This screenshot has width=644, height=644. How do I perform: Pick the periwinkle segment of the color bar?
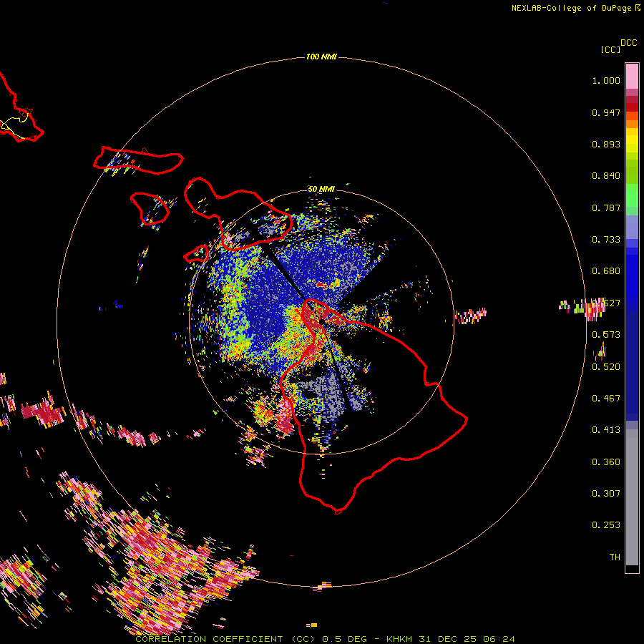(x=632, y=227)
